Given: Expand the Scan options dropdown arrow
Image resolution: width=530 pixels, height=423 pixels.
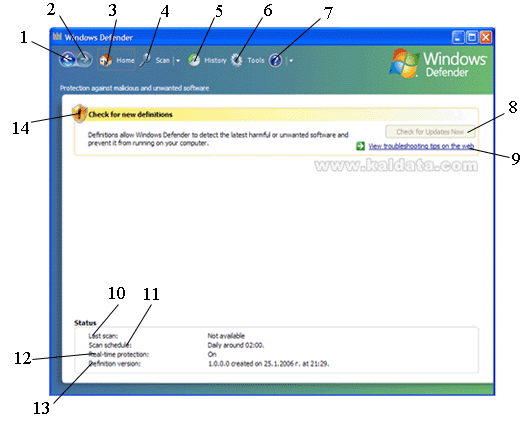Looking at the screenshot, I should [178, 61].
